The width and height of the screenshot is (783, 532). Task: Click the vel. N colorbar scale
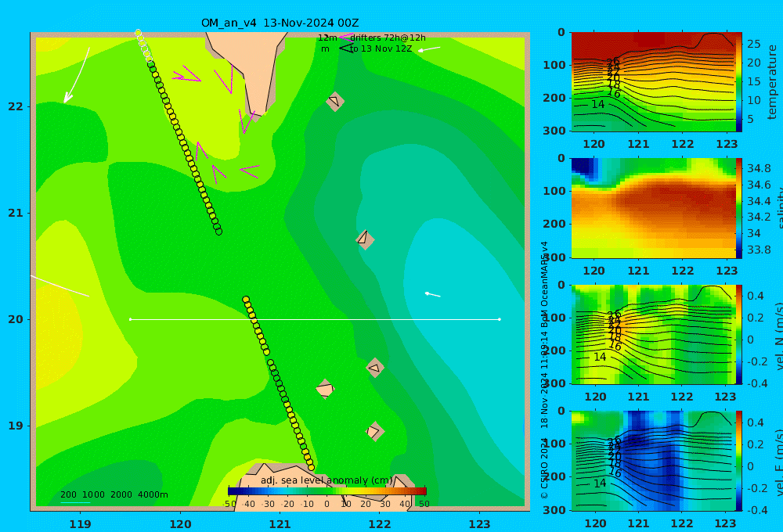[x=739, y=334]
